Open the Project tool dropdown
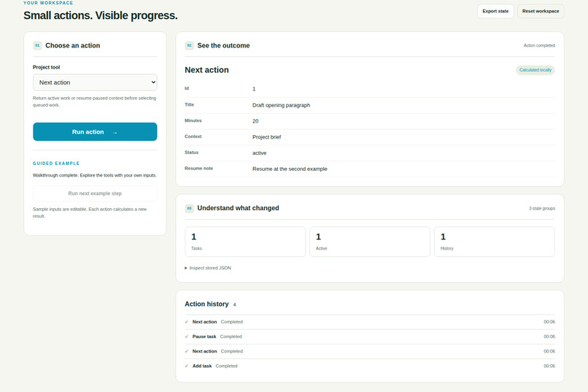The width and height of the screenshot is (588, 392). 95,82
